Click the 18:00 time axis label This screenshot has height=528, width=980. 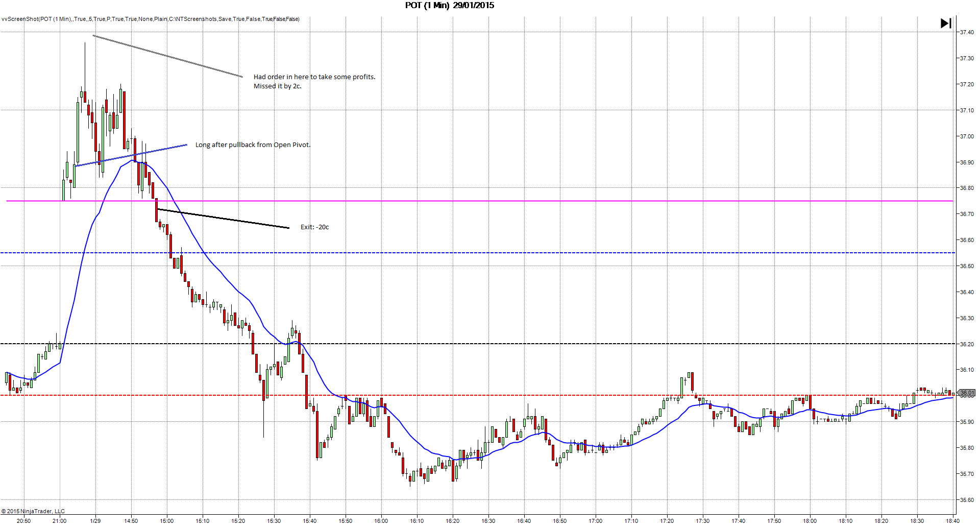[x=810, y=521]
